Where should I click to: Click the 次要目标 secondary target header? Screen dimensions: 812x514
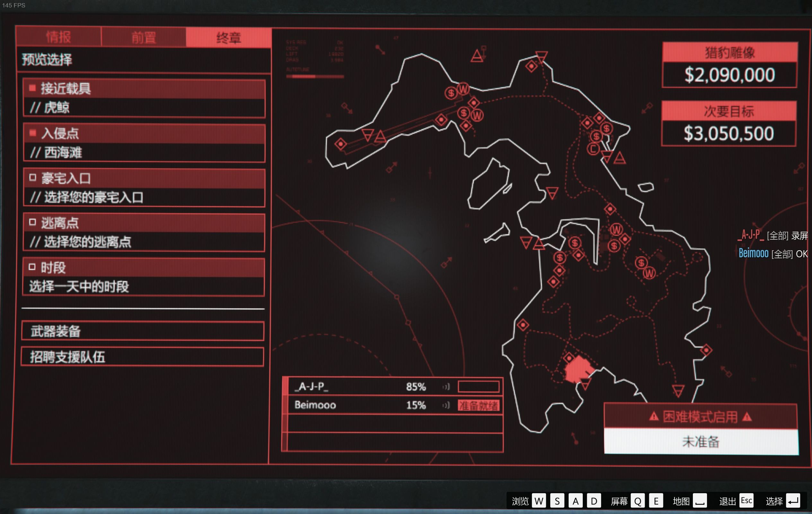pyautogui.click(x=729, y=111)
